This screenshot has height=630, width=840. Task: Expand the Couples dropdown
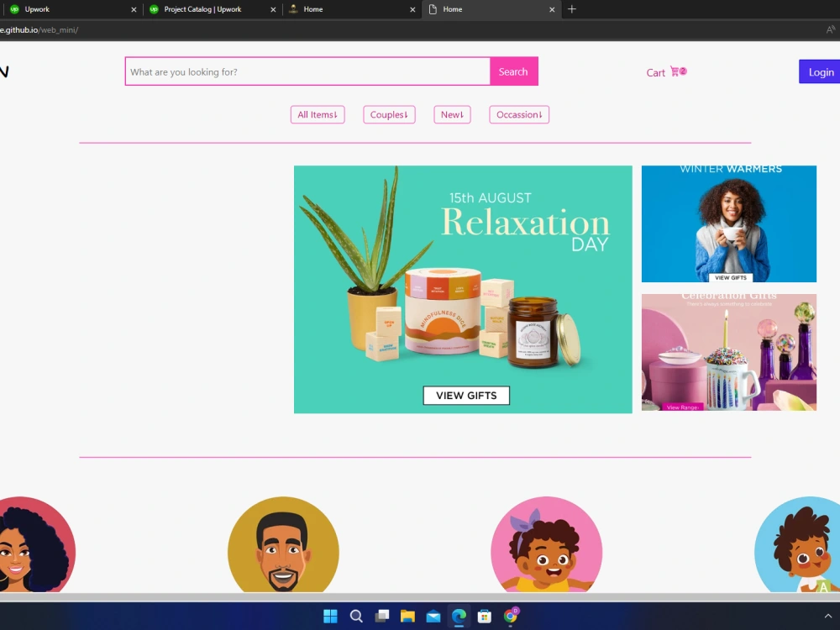click(389, 114)
